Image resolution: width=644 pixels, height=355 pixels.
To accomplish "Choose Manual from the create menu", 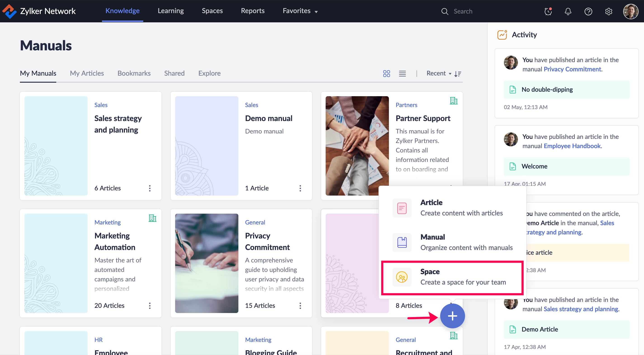I will pyautogui.click(x=452, y=242).
